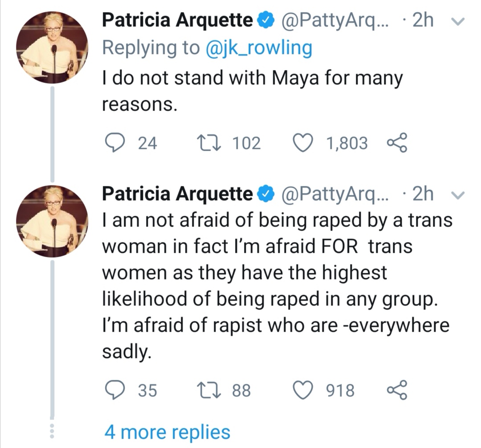Open the second tweet's Patricia Arquette name
This screenshot has height=448, width=481.
coord(177,193)
